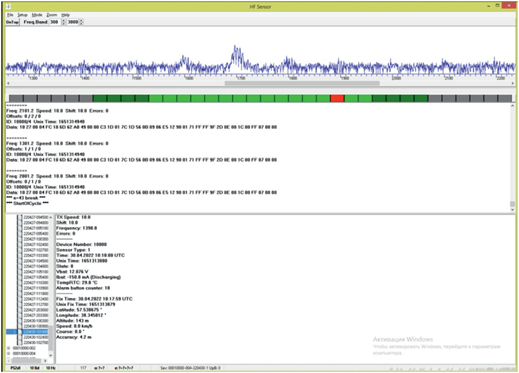519x373 pixels.
Task: Click the decoder log scrollbar down arrow
Action: (x=512, y=210)
